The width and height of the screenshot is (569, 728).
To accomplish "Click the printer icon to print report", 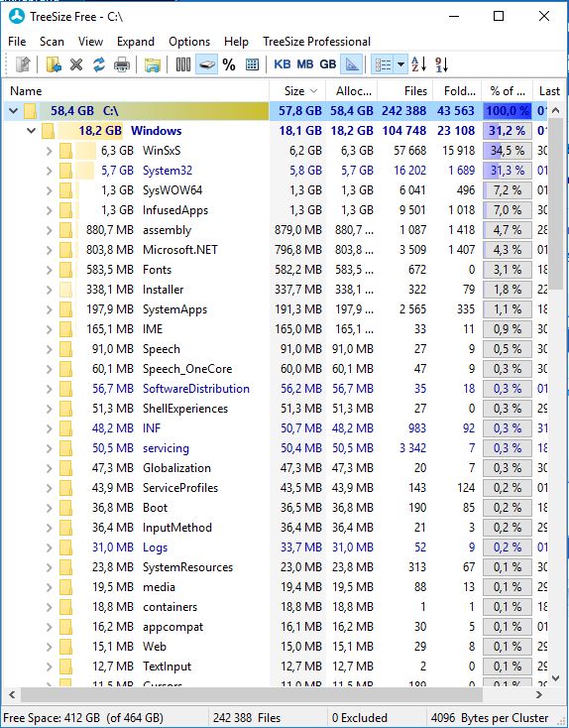I will [122, 64].
